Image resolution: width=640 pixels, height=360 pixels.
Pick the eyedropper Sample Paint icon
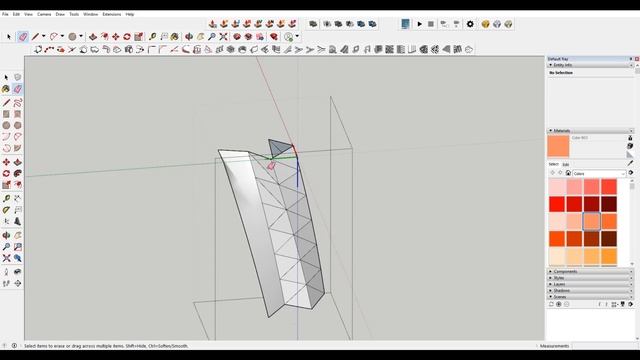tap(630, 163)
